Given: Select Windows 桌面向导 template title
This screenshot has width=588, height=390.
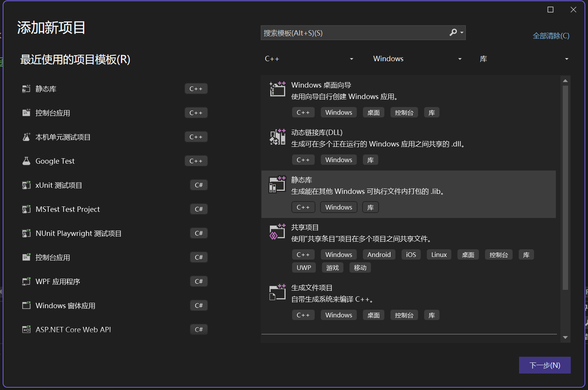Looking at the screenshot, I should coord(321,85).
